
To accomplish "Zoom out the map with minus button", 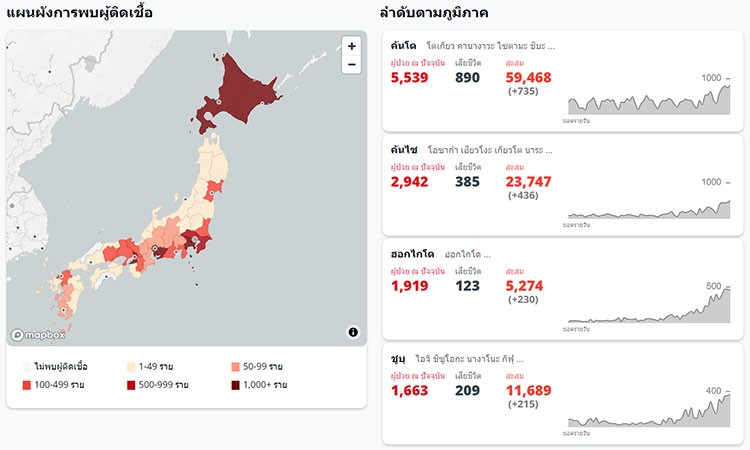I will (x=352, y=65).
